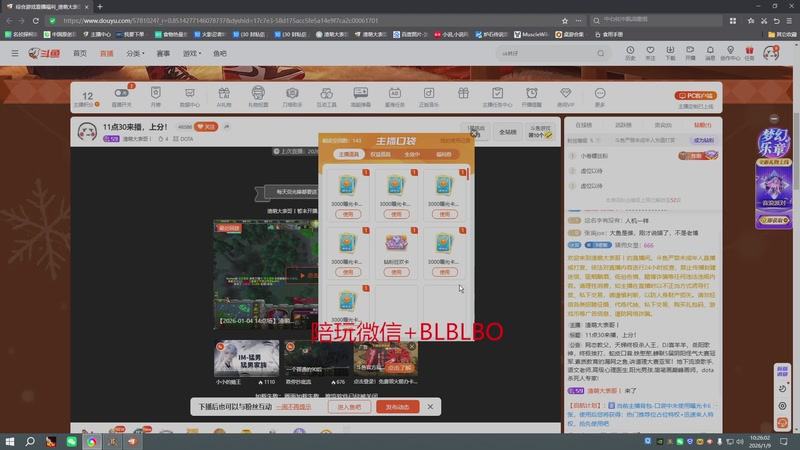Select 直播 in the site navigation
The image size is (800, 450).
click(106, 53)
